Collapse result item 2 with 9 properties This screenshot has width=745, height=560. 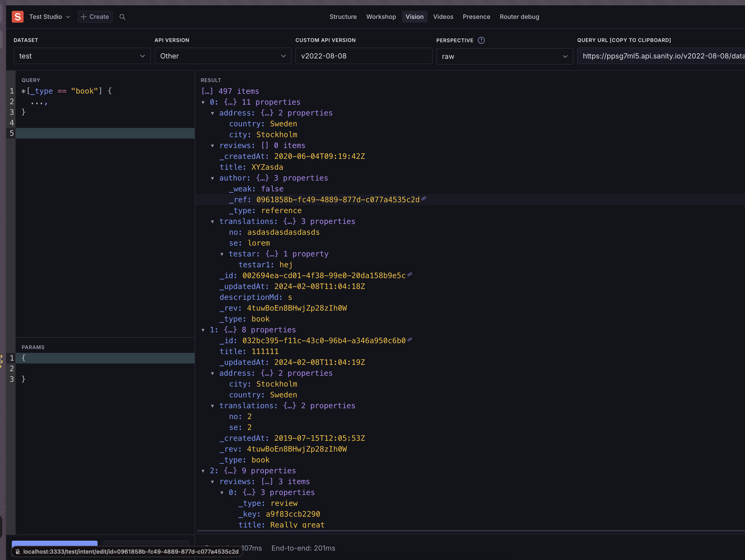203,471
